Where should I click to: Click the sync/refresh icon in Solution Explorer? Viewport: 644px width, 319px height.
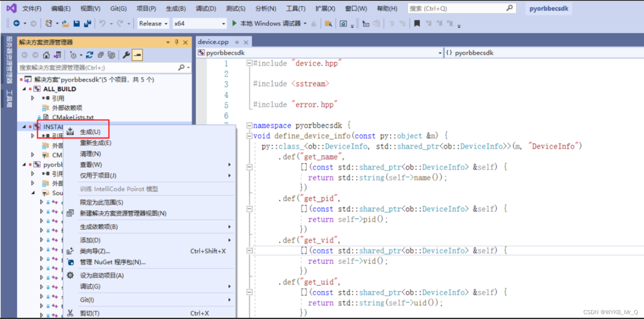pyautogui.click(x=90, y=55)
